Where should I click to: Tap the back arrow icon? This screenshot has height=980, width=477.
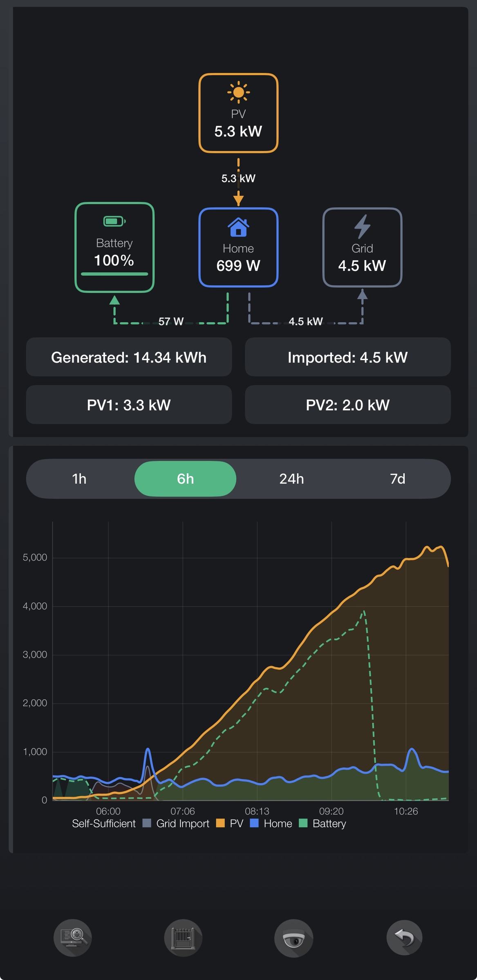click(404, 938)
